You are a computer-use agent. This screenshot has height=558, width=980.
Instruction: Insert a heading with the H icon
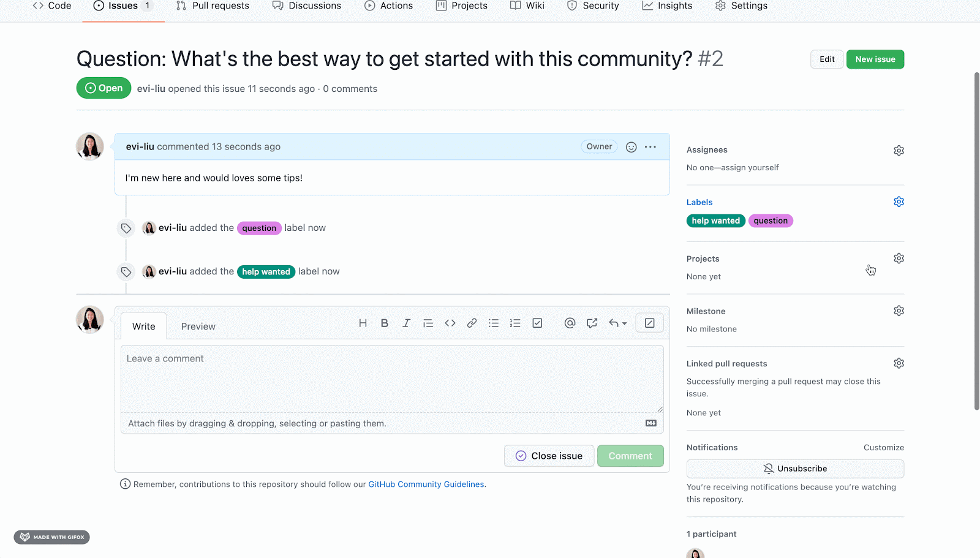click(x=363, y=323)
